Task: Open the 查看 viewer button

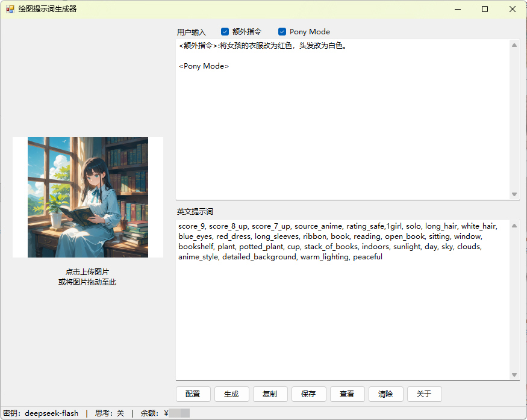Action: click(347, 394)
